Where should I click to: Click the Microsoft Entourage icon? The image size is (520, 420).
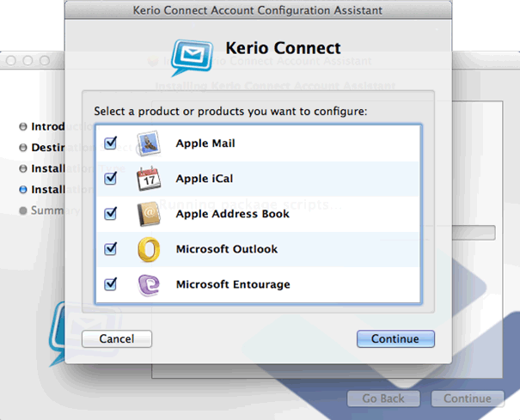coord(149,284)
